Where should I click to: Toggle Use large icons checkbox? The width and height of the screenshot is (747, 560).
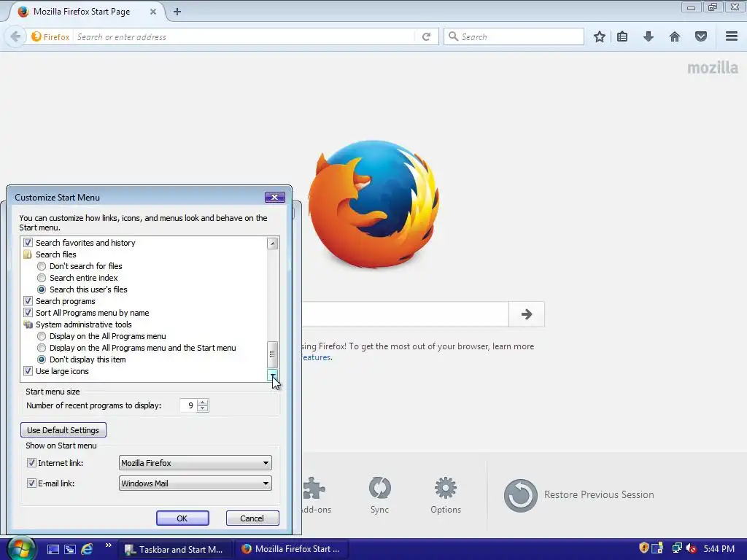pyautogui.click(x=28, y=371)
